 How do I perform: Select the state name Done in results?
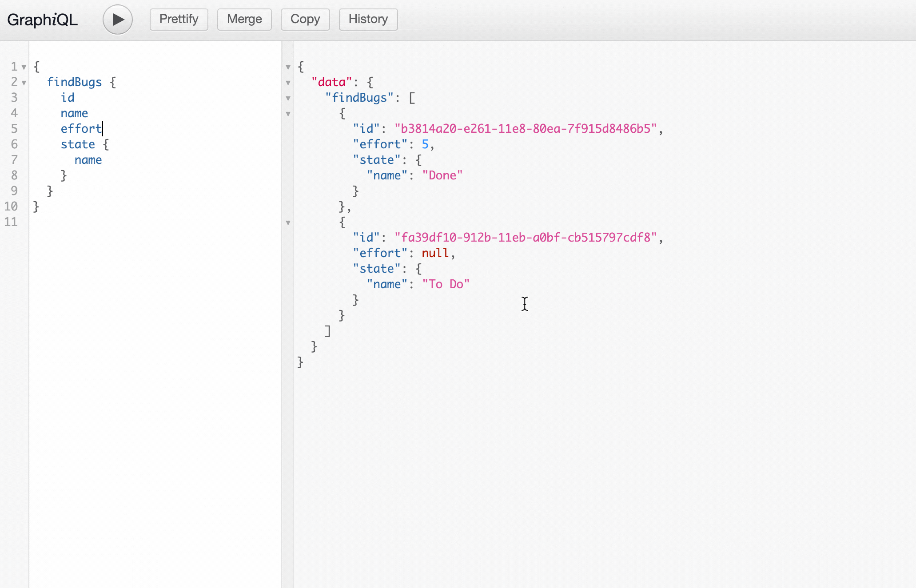coord(442,175)
